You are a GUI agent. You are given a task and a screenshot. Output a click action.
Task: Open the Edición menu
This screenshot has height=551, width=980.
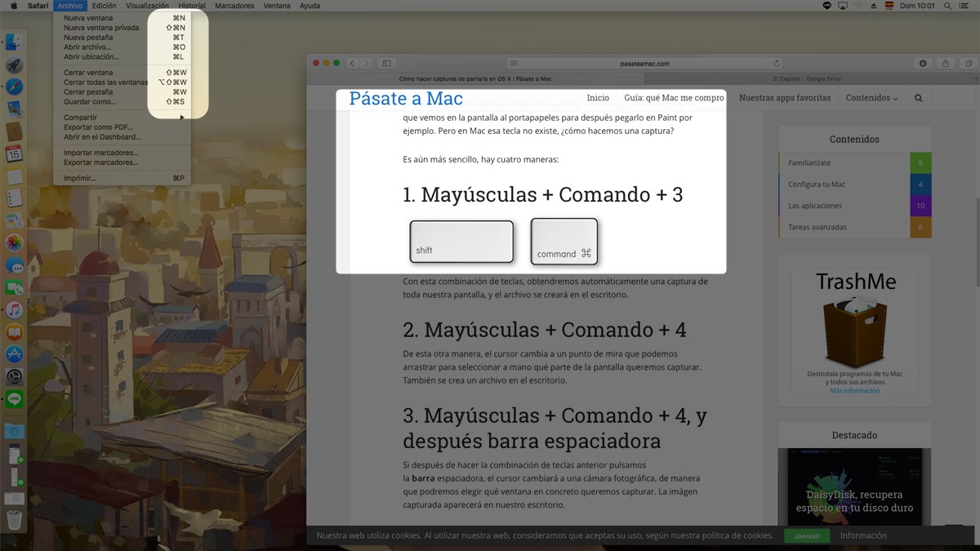(x=104, y=6)
